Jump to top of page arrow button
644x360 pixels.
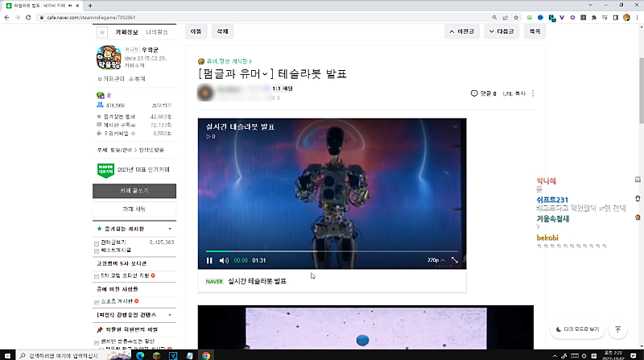(618, 329)
